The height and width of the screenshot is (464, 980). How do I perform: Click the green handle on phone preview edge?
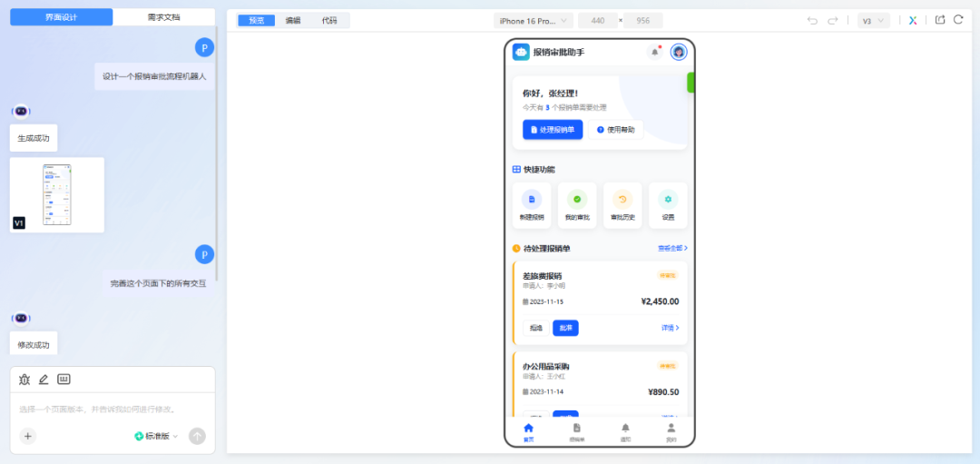pos(691,83)
